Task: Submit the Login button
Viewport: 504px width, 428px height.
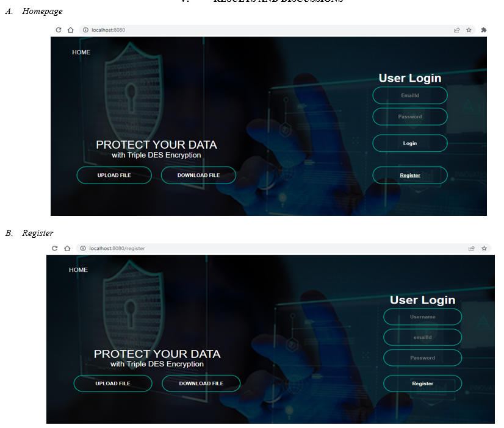Action: coord(410,143)
